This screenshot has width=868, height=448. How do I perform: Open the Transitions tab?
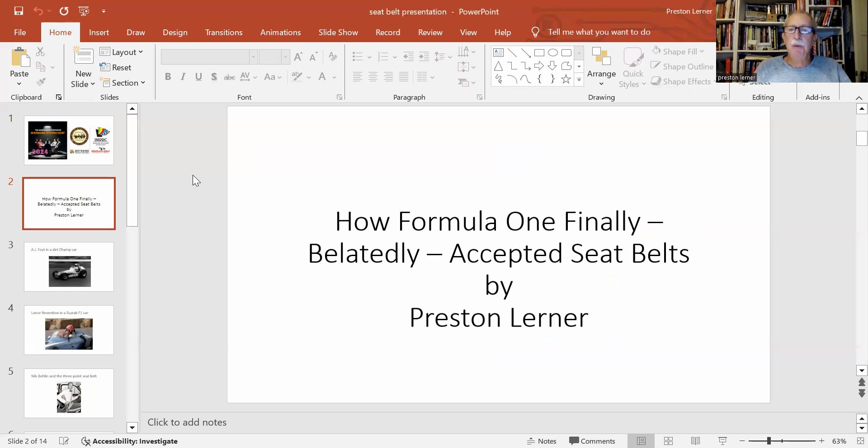[x=224, y=33]
